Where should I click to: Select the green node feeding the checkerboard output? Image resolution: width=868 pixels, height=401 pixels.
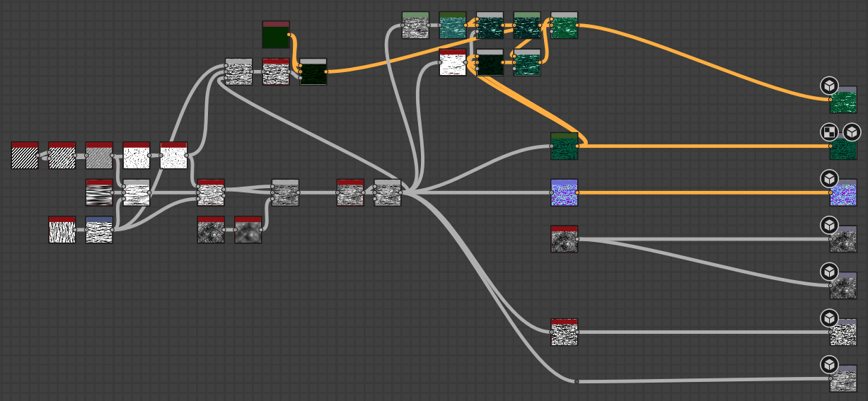coord(564,146)
